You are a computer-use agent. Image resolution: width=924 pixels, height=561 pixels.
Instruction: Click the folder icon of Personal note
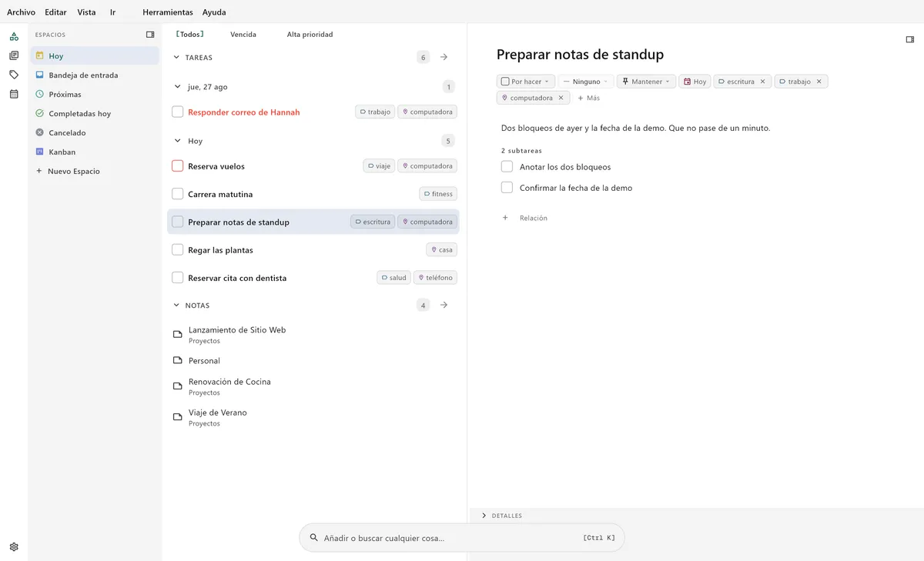(x=178, y=360)
